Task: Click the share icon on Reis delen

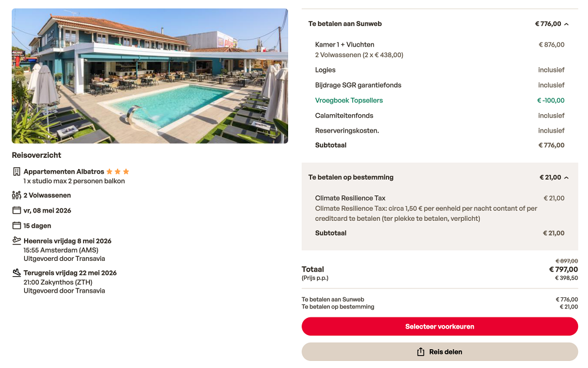Action: [x=420, y=352]
